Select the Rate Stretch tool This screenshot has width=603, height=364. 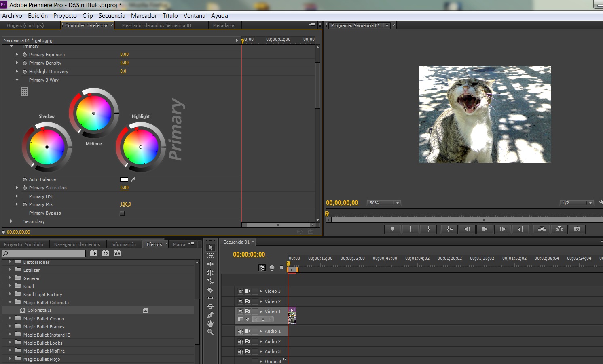coord(210,281)
